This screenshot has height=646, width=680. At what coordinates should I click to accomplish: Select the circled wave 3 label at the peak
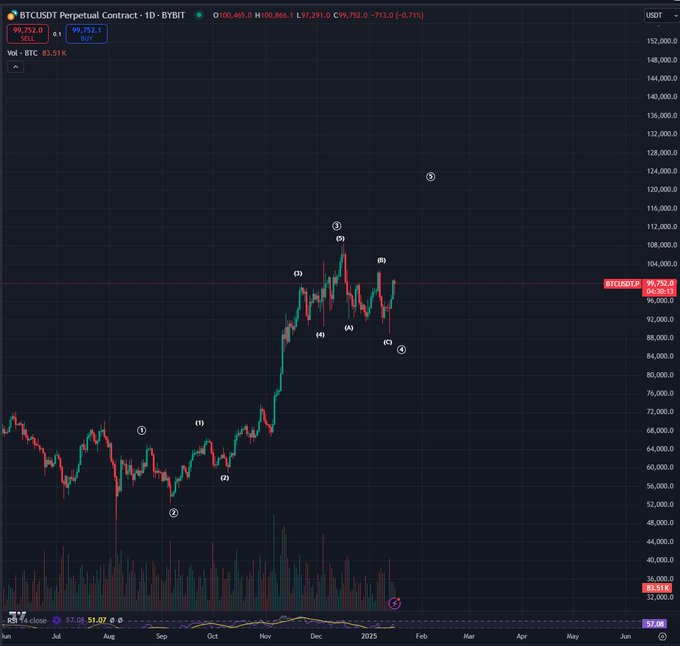(337, 226)
